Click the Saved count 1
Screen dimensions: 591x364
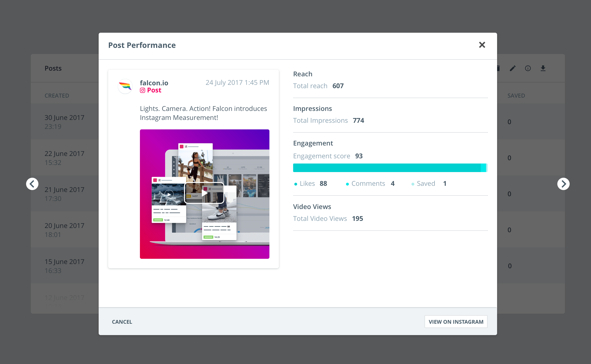coord(445,183)
